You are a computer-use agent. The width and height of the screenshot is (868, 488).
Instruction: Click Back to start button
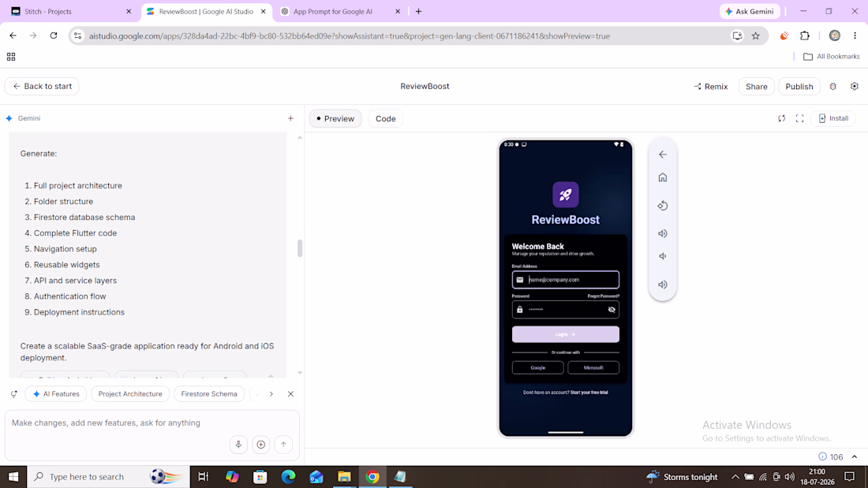[x=42, y=86]
